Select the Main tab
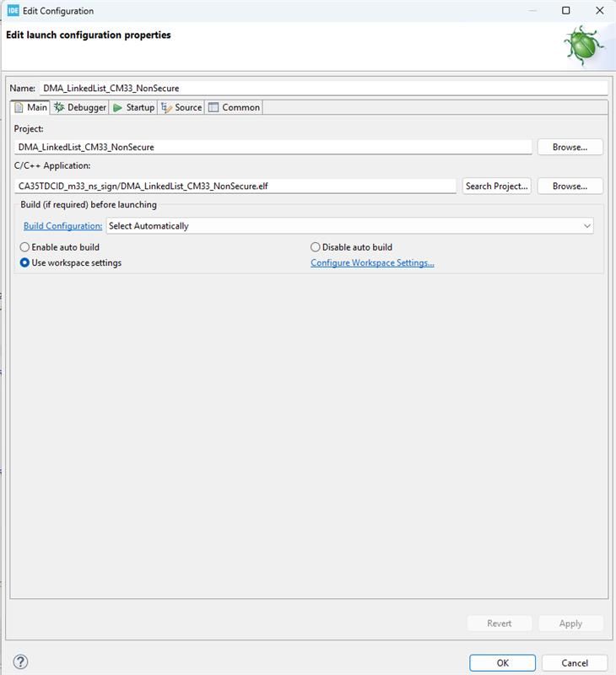Screen dimensions: 616x675 click(31, 107)
